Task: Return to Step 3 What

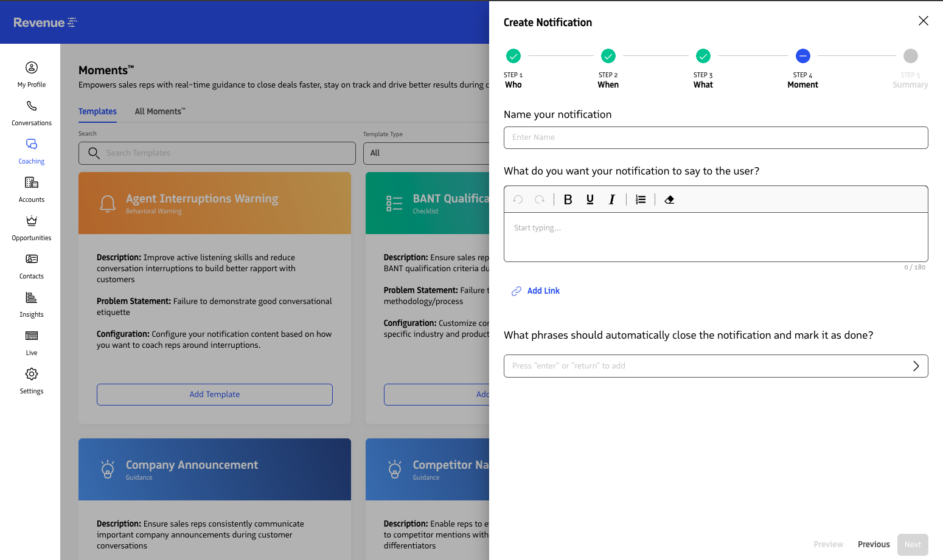Action: click(703, 57)
